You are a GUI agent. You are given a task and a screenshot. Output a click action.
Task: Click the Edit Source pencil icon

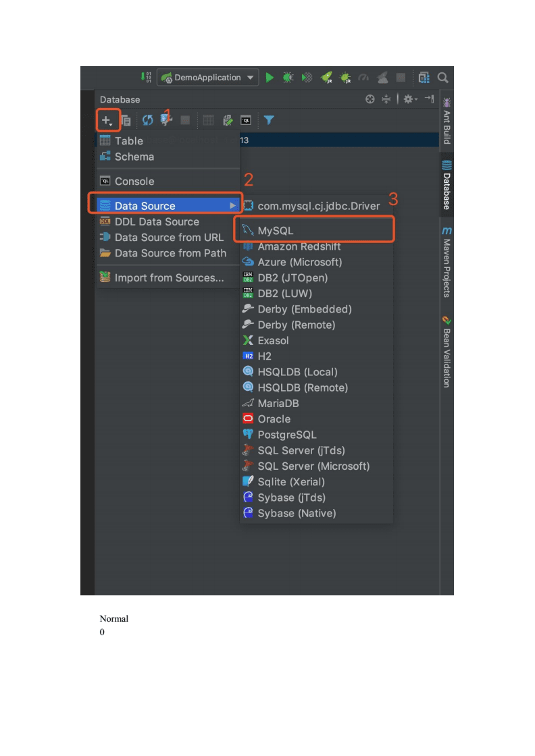(228, 120)
